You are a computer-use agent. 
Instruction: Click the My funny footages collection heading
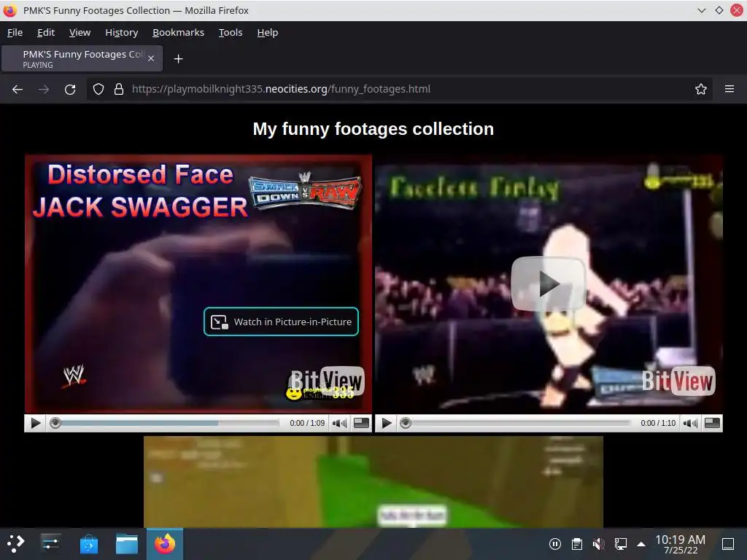pyautogui.click(x=373, y=129)
